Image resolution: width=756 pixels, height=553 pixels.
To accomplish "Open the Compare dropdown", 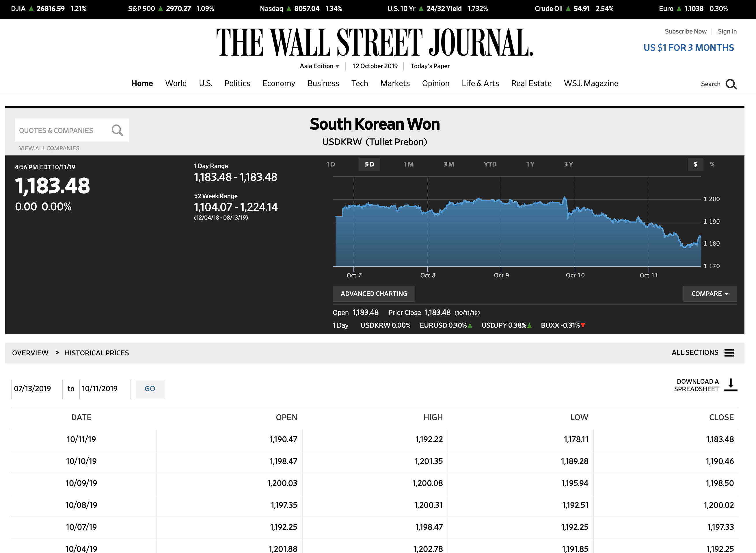I will (x=710, y=294).
